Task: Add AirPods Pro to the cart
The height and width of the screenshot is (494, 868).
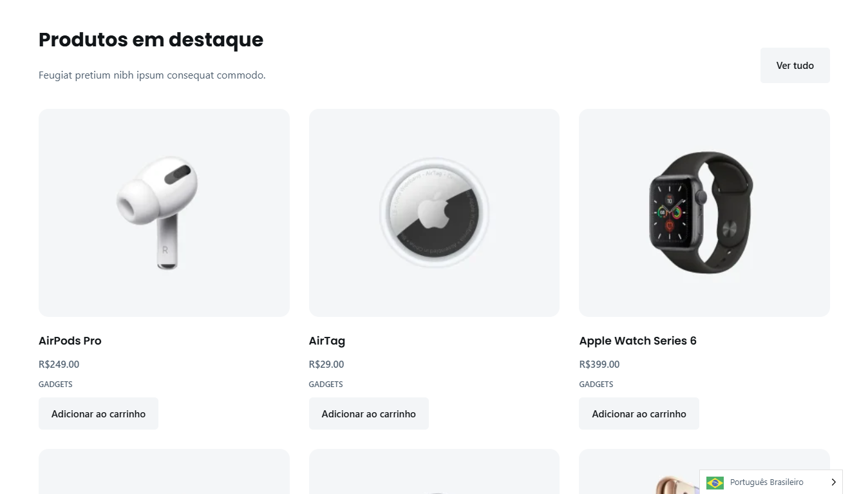Action: (99, 413)
